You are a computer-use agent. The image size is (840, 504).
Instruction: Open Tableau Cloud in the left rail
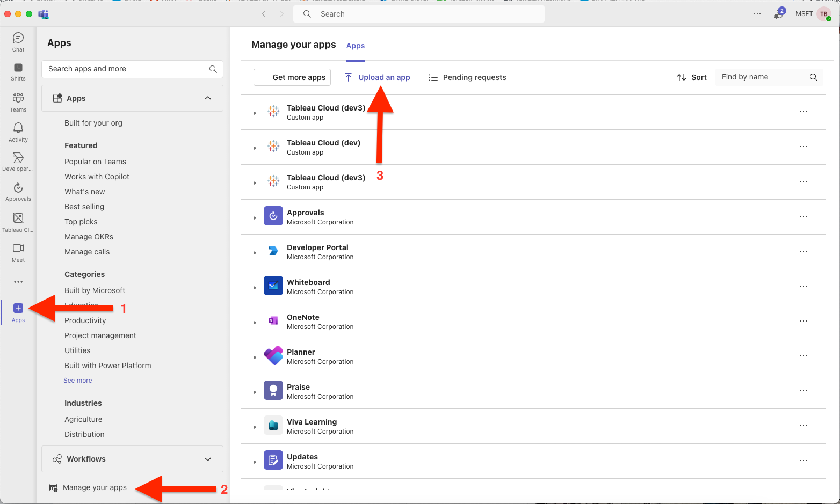(x=18, y=222)
